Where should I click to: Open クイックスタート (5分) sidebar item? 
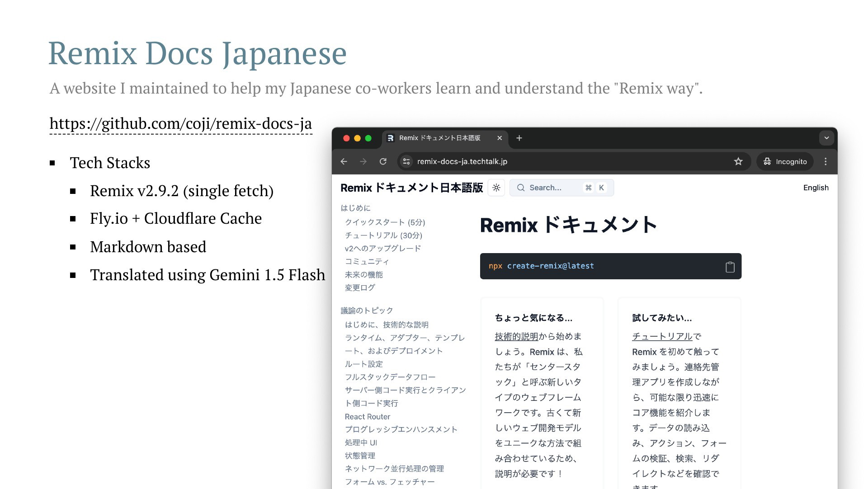click(x=385, y=222)
